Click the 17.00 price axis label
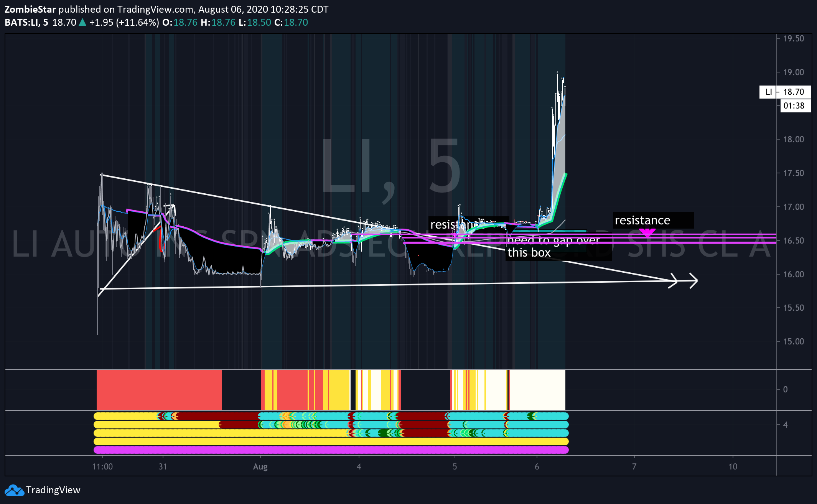Viewport: 817px width, 504px height. tap(794, 207)
